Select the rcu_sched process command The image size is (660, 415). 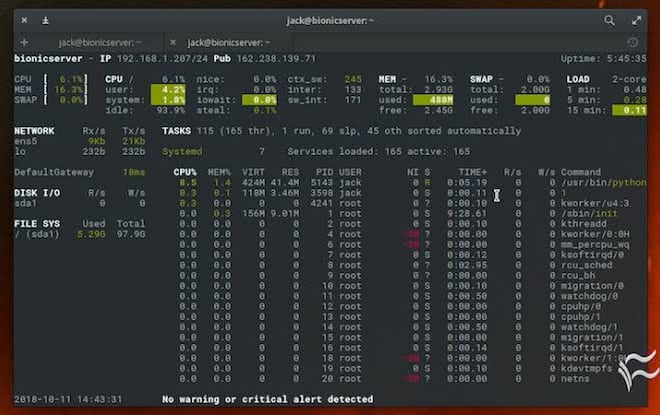(x=586, y=265)
